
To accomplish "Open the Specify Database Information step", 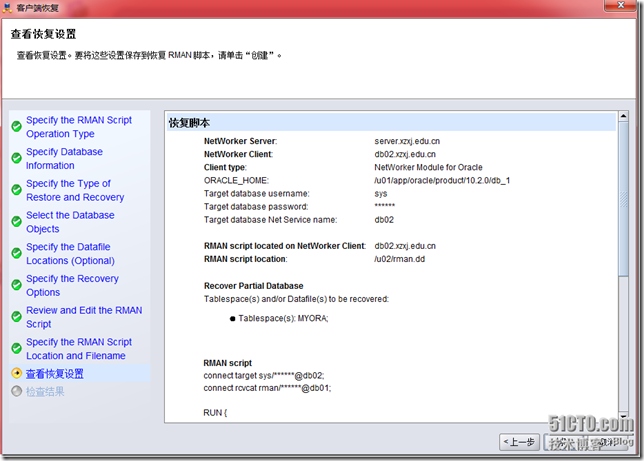I will (x=64, y=158).
